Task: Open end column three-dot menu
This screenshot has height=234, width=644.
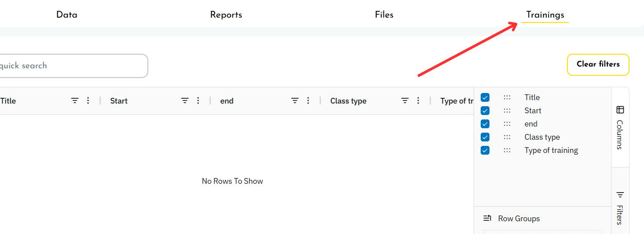Action: click(308, 101)
